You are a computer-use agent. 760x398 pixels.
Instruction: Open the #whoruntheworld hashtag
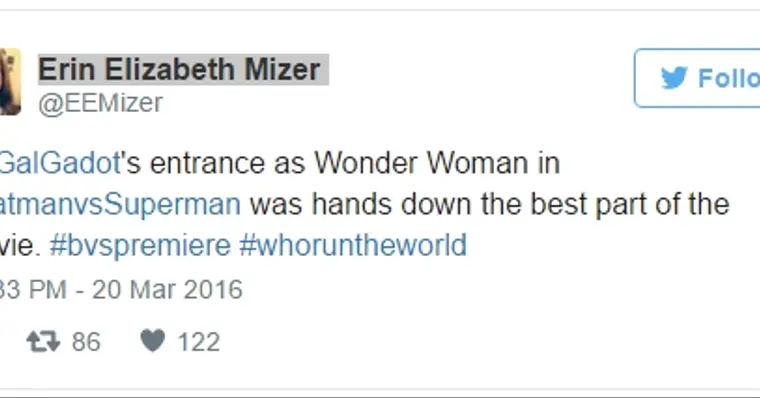353,245
